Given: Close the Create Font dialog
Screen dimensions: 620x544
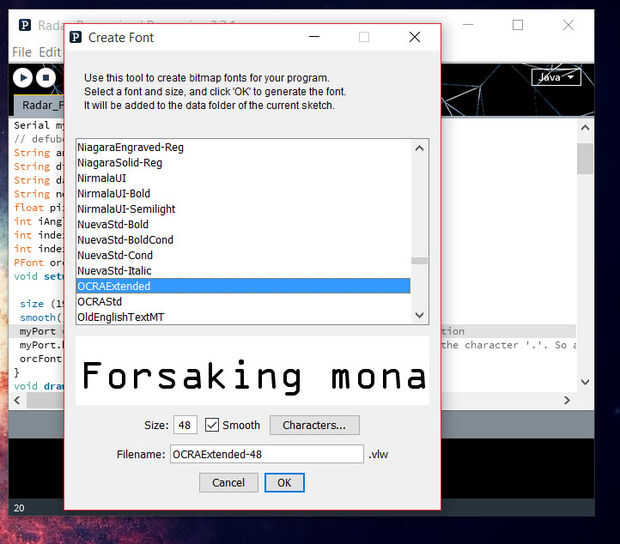Looking at the screenshot, I should [x=414, y=37].
